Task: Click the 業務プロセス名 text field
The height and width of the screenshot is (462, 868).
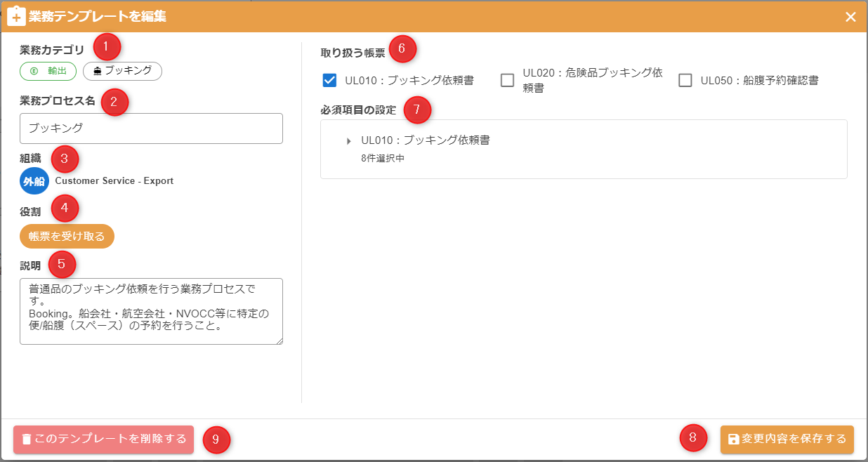Action: click(x=151, y=128)
